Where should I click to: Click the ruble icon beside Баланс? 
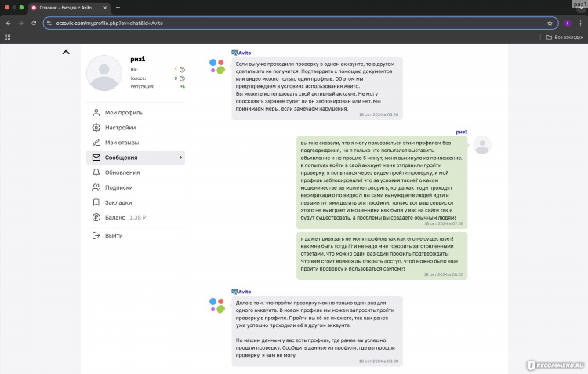(96, 217)
